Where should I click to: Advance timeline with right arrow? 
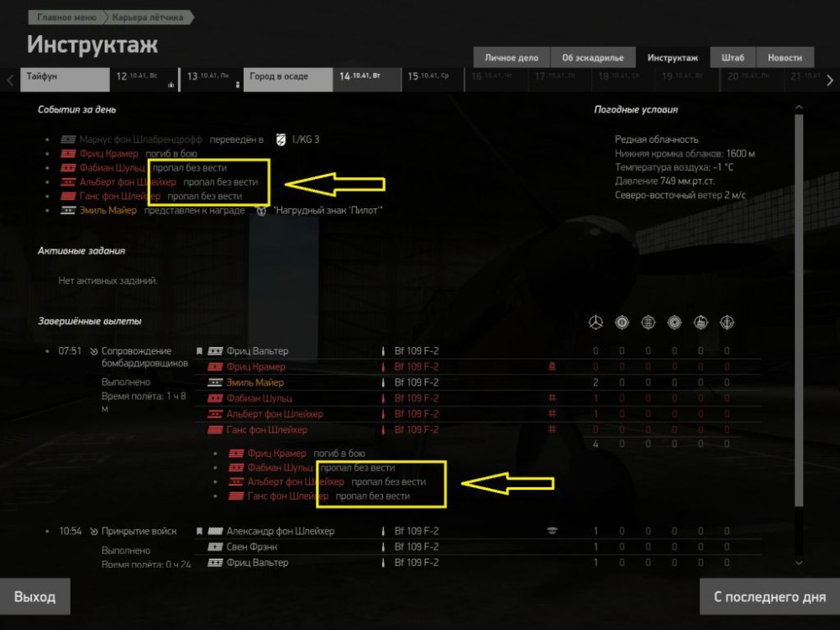[x=830, y=81]
